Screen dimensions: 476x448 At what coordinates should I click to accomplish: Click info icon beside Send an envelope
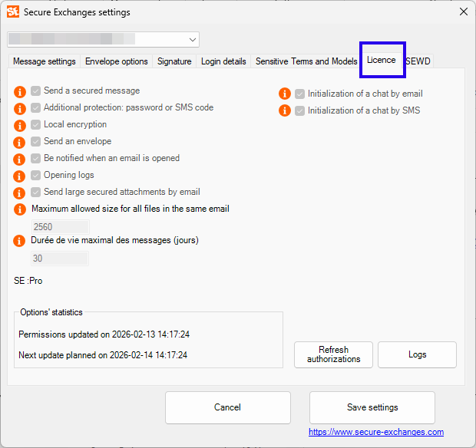(x=19, y=142)
